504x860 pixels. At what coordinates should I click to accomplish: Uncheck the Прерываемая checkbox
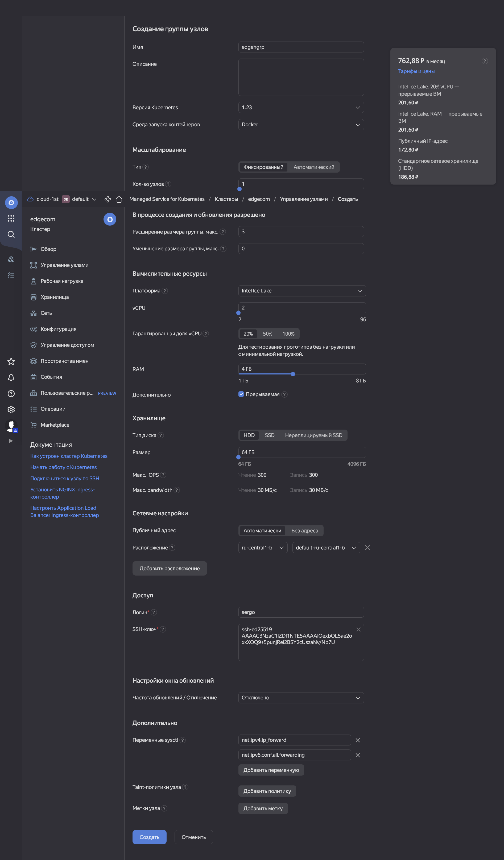click(x=241, y=394)
